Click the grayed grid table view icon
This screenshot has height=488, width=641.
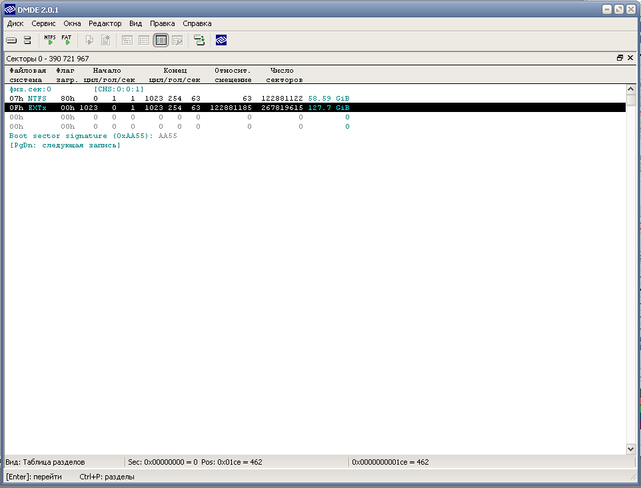[143, 40]
